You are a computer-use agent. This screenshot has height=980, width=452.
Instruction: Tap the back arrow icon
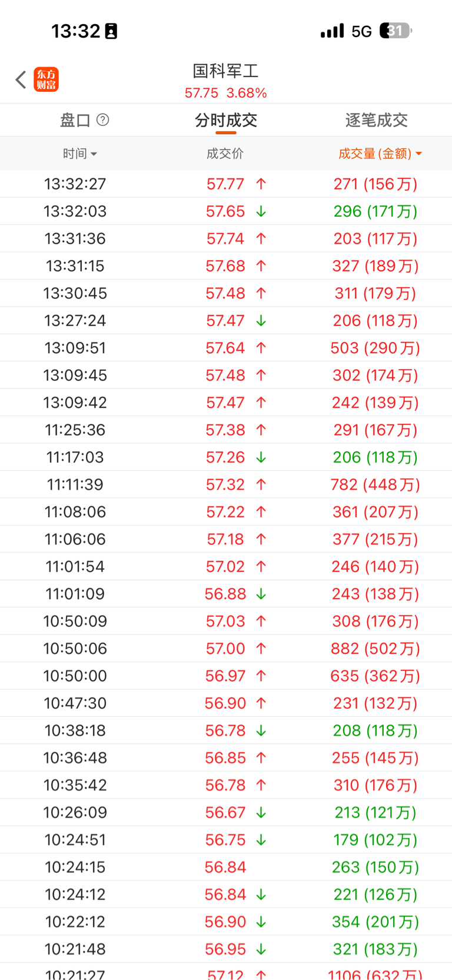click(21, 79)
